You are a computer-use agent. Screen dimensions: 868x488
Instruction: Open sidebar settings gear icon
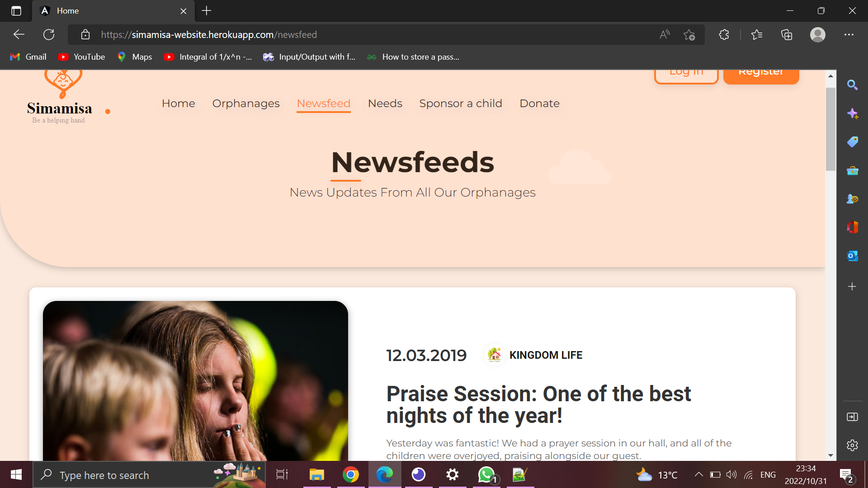click(x=852, y=445)
